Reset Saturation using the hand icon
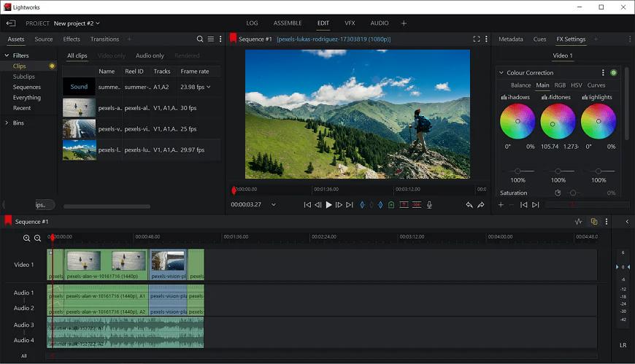The image size is (635, 364). [x=558, y=193]
